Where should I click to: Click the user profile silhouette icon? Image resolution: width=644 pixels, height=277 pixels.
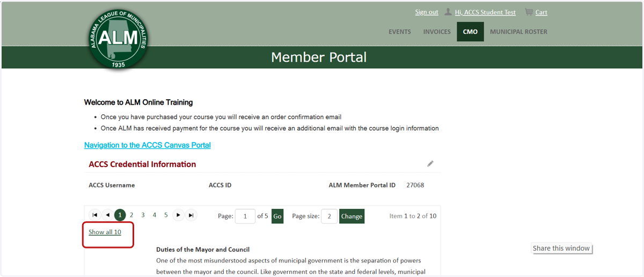(x=448, y=12)
